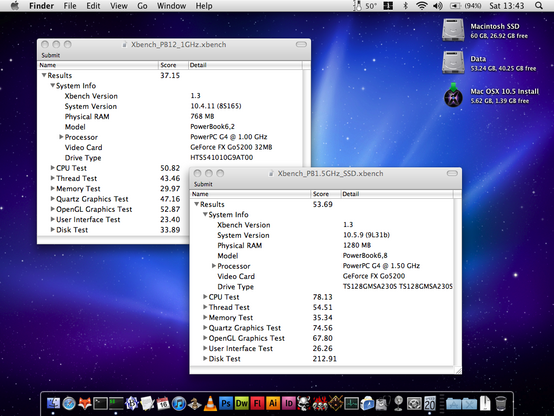Open Spotlight search magnifier in menu bar
Screen dimensions: 554x416
tap(538, 6)
